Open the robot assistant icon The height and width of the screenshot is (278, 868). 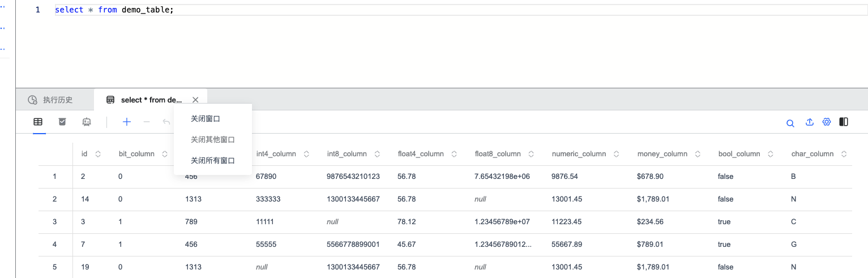[87, 122]
